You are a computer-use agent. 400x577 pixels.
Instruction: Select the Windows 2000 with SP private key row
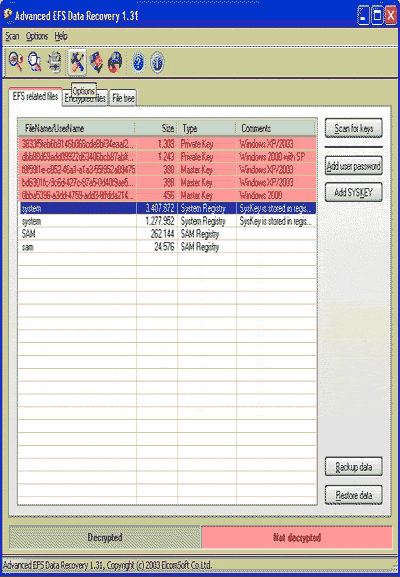167,157
